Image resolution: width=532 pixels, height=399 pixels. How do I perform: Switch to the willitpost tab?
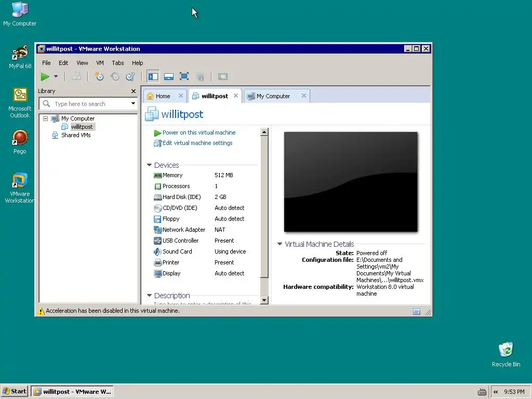215,96
